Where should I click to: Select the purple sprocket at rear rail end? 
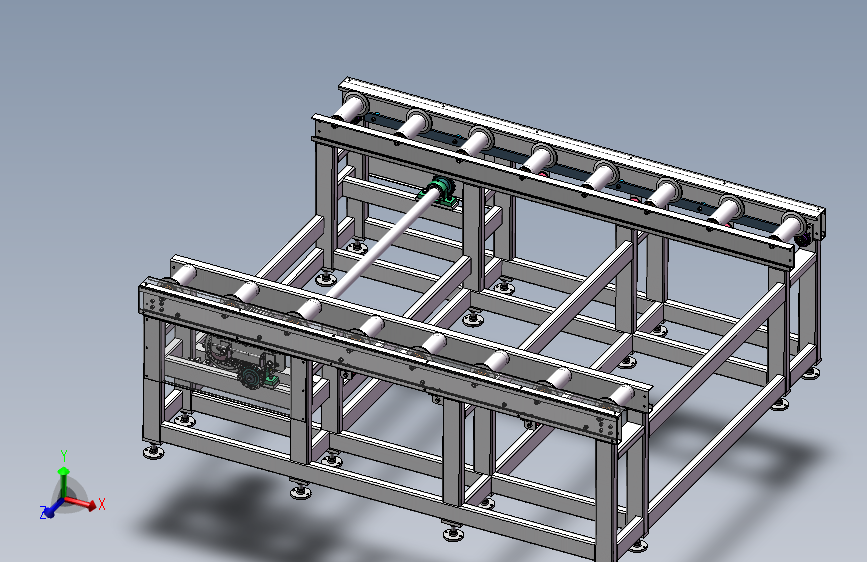(802, 238)
